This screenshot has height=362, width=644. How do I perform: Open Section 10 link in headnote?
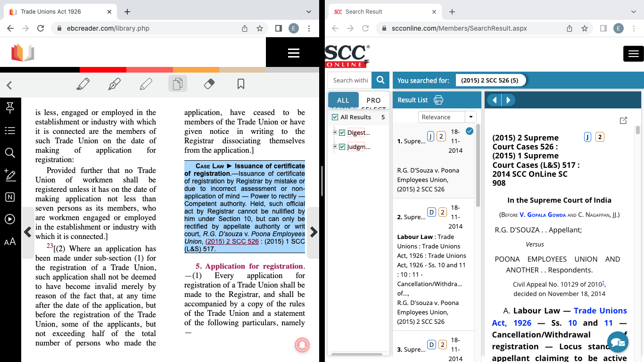[572, 323]
